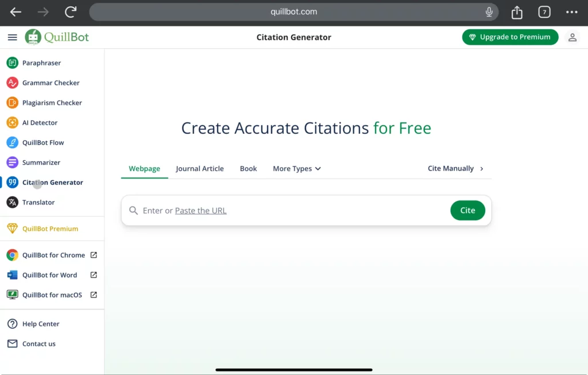Click the Citation Generator quote icon
The height and width of the screenshot is (375, 588).
click(x=13, y=182)
